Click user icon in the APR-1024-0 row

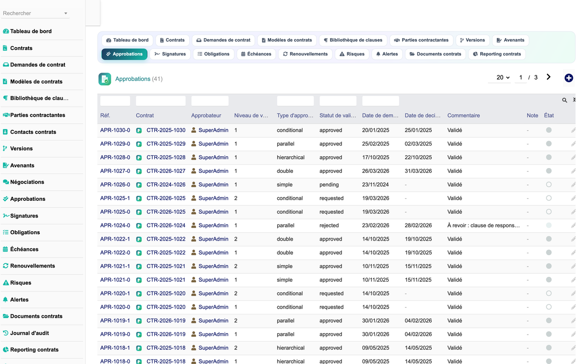[194, 225]
